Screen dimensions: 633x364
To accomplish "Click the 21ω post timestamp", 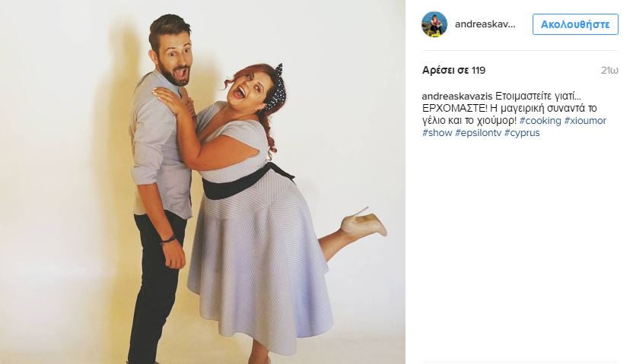I will 609,71.
